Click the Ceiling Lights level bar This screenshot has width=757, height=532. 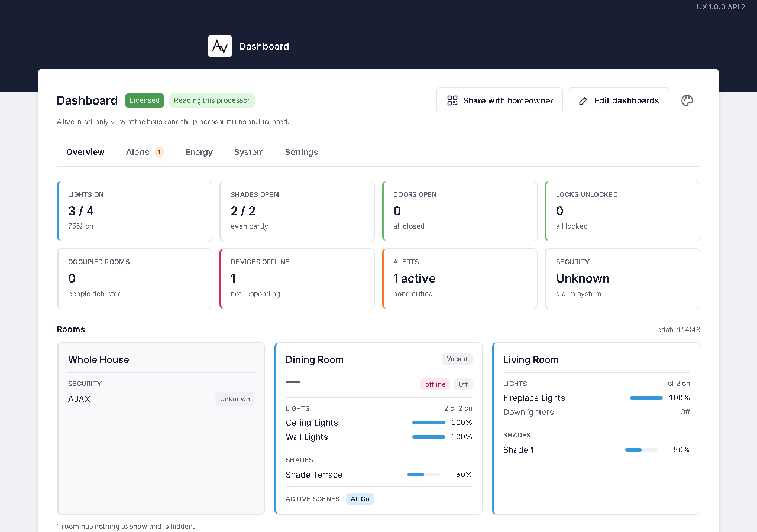(429, 423)
